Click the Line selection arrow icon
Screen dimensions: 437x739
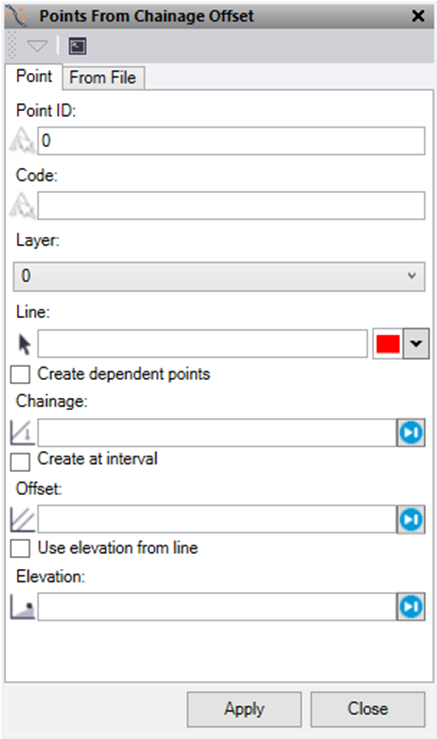coord(25,344)
